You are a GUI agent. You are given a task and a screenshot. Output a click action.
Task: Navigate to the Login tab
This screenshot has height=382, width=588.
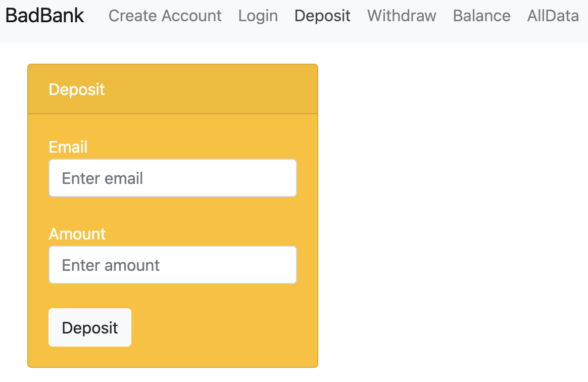click(x=258, y=16)
